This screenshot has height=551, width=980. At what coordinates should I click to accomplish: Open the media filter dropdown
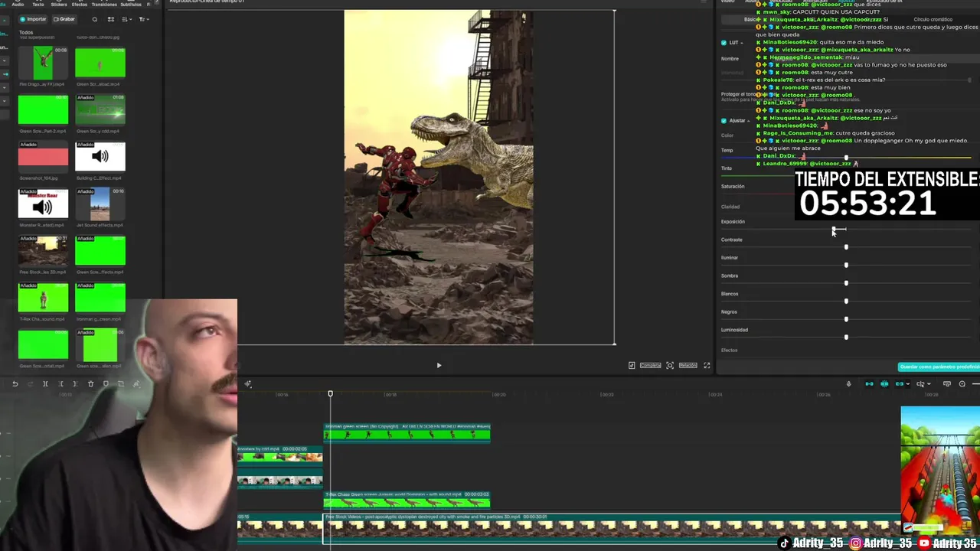144,19
